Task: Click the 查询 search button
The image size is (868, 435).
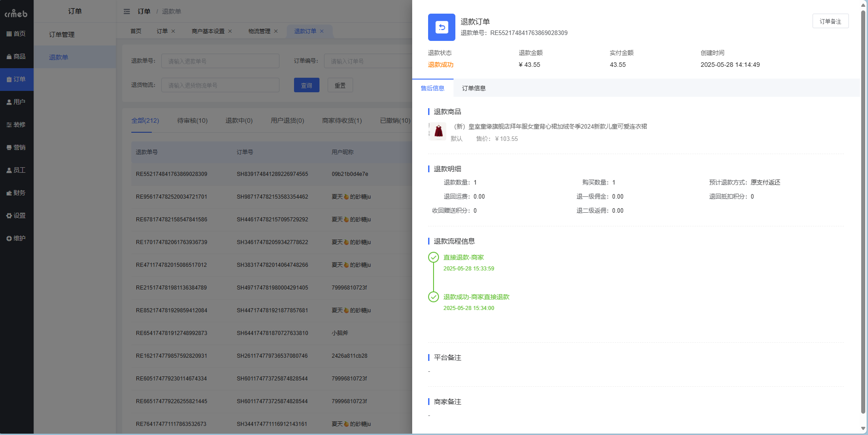Action: tap(307, 85)
